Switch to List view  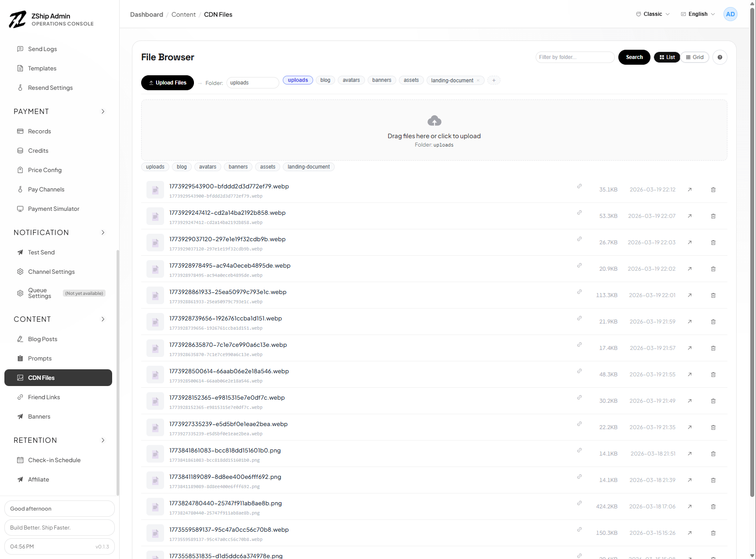click(x=667, y=57)
